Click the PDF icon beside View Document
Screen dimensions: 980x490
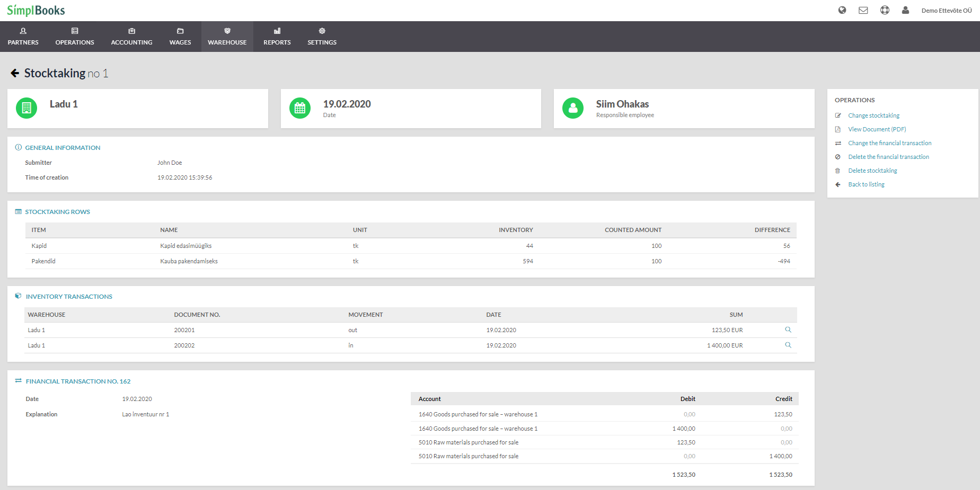click(x=838, y=129)
